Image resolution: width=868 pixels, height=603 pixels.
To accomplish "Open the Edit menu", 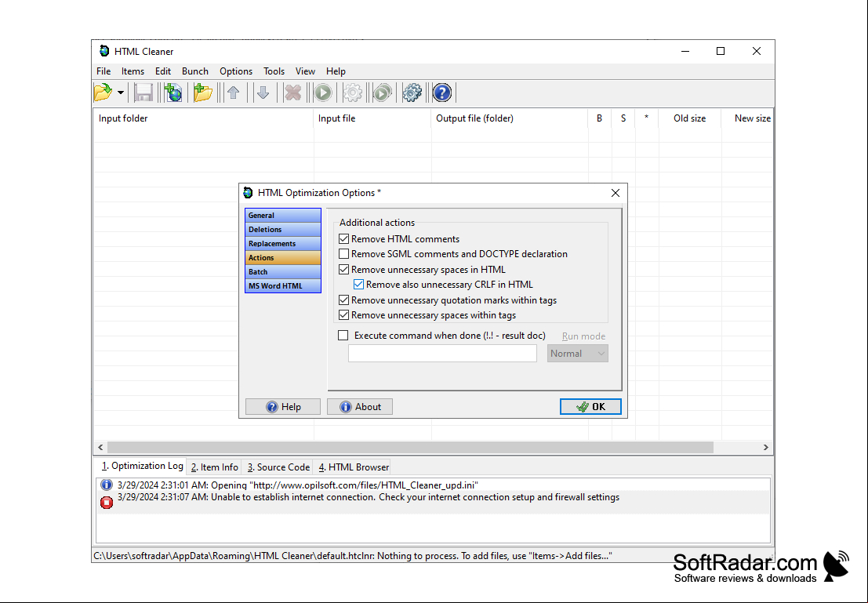I will click(163, 71).
